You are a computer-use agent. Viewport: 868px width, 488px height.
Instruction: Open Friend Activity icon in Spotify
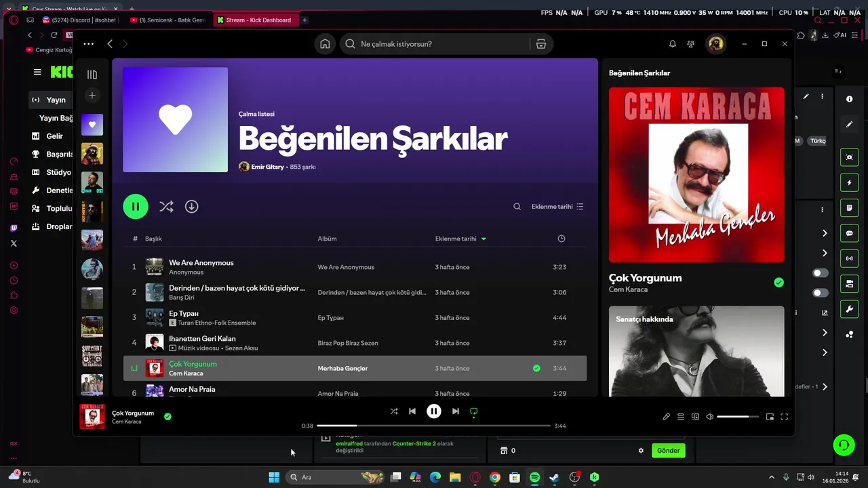690,44
